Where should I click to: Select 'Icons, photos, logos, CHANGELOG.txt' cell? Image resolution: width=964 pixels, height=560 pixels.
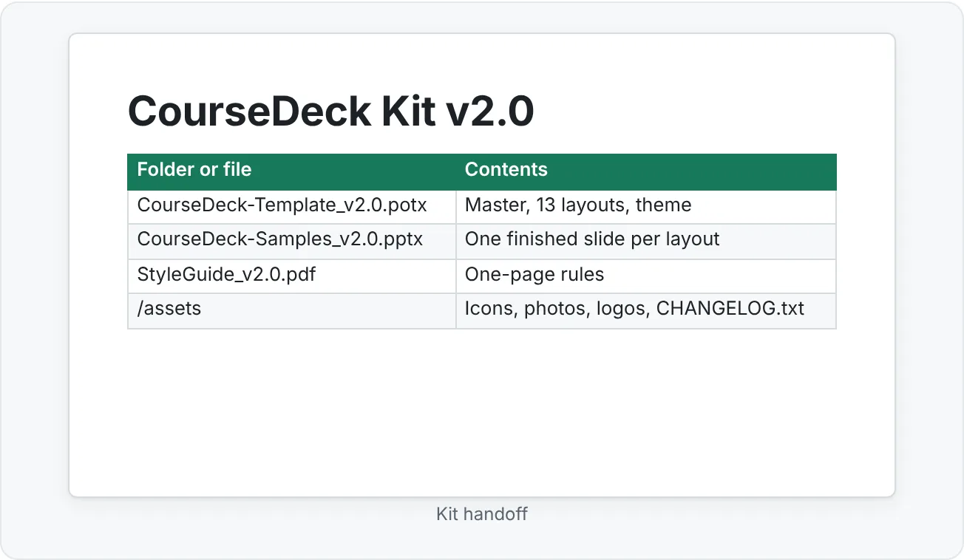pyautogui.click(x=646, y=310)
